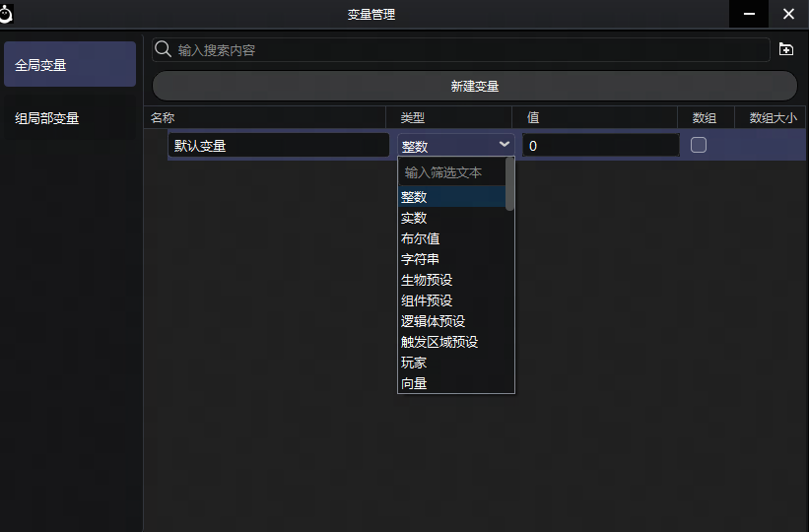Select 实数 from the type list

[x=414, y=218]
